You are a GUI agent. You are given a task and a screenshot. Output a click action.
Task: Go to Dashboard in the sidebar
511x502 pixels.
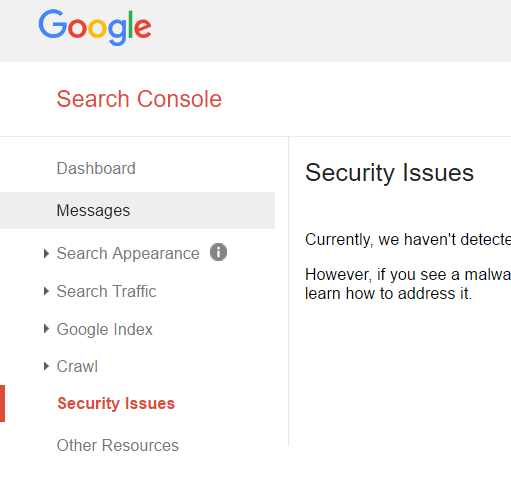coord(96,168)
